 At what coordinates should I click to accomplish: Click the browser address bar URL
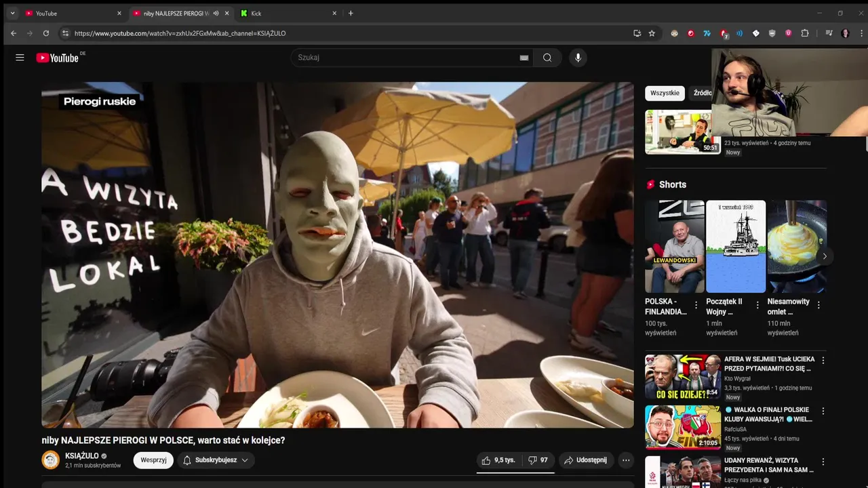[180, 33]
